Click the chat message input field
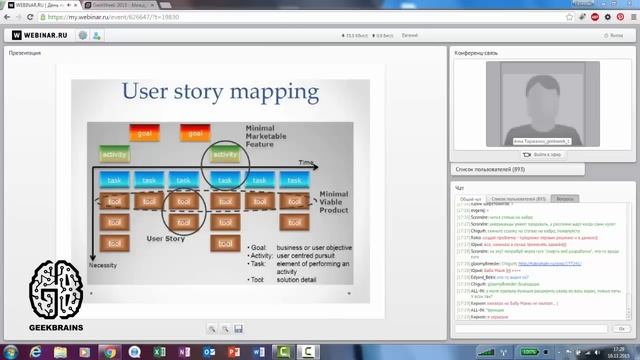The height and width of the screenshot is (360, 640). pos(531,329)
